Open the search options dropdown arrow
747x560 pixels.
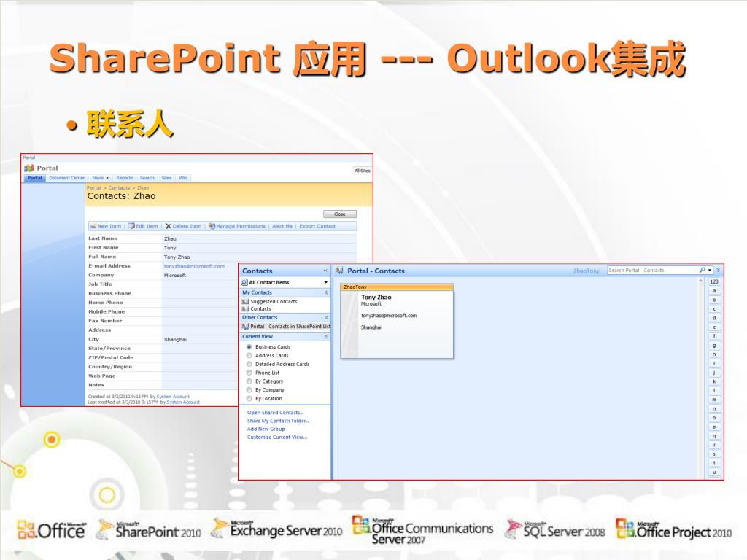pyautogui.click(x=709, y=270)
